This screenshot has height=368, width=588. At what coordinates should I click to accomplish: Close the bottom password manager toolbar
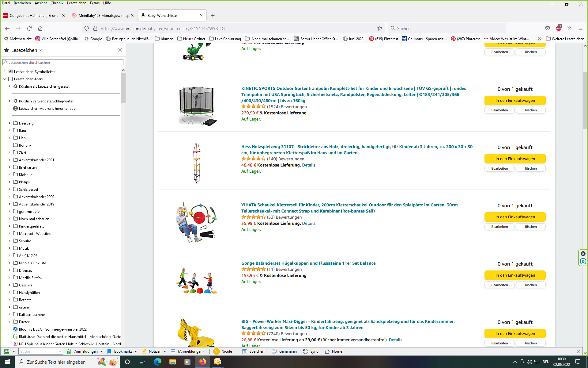tap(579, 351)
